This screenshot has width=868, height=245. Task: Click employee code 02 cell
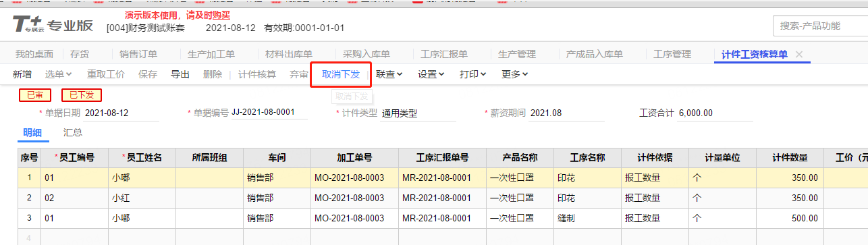coord(74,198)
